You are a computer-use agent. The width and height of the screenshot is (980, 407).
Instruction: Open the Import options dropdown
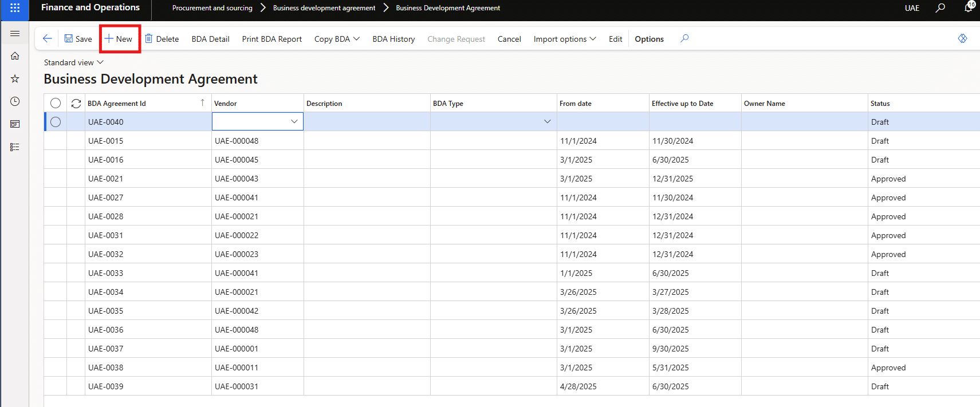click(564, 39)
